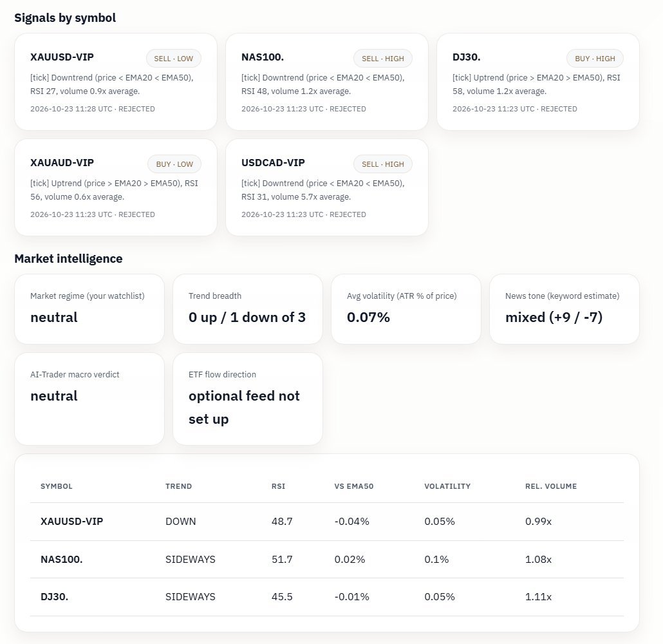Sort table by REL. VOLUME column header
Screen dimensions: 663x644
(550, 486)
